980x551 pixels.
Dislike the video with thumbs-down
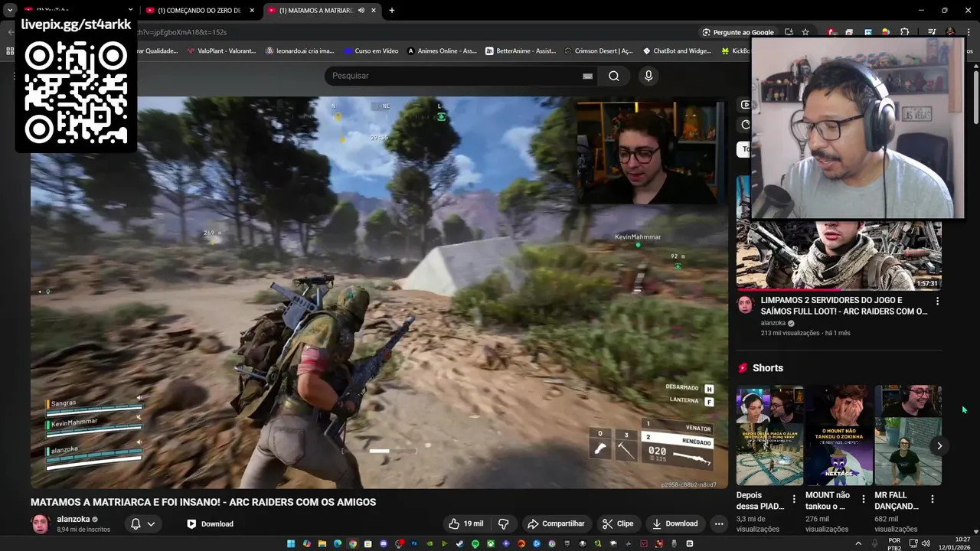pos(504,523)
